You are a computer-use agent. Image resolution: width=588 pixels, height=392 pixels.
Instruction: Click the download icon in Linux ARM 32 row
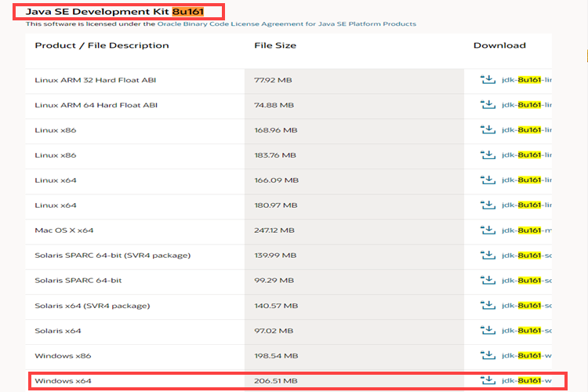(488, 79)
